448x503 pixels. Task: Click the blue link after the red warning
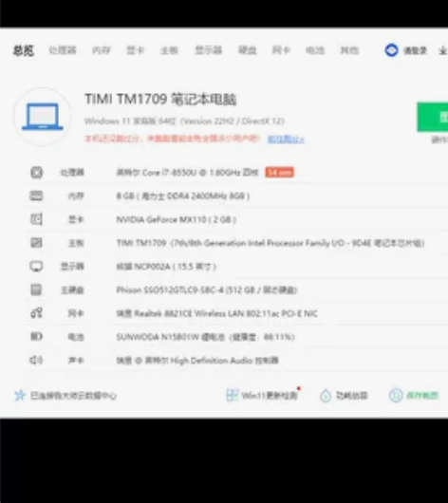(286, 139)
